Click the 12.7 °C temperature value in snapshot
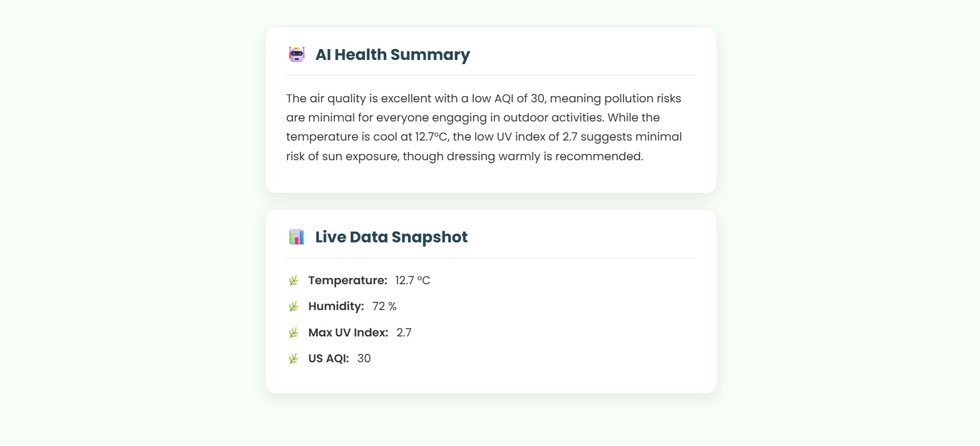The width and height of the screenshot is (980, 446). point(412,281)
